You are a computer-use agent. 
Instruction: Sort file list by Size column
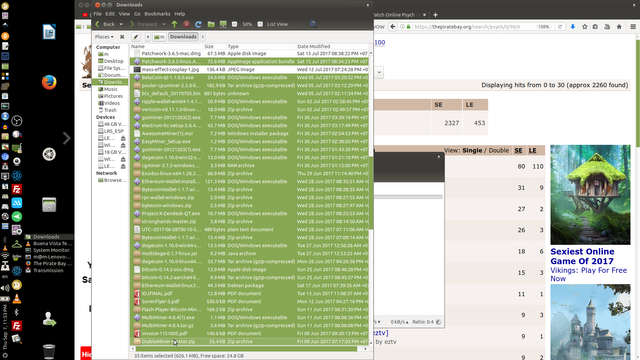pos(215,47)
